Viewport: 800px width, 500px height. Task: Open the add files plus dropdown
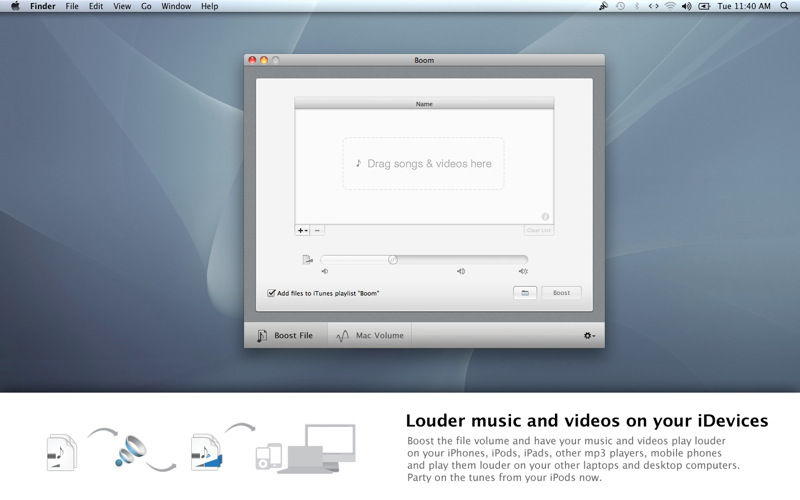302,231
